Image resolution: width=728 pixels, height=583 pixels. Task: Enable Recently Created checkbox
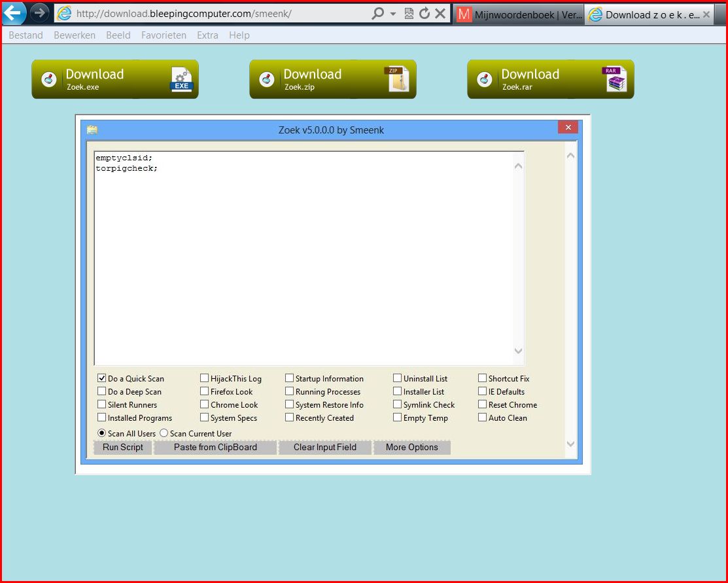point(289,417)
